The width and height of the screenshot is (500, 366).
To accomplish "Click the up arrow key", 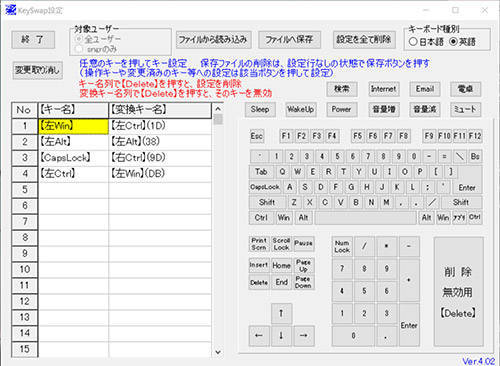I will click(x=281, y=313).
